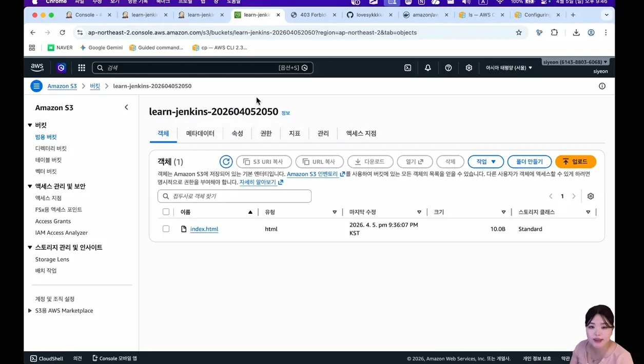Select all objects checkbox in header
Screen dimensions: 644x364
166,212
